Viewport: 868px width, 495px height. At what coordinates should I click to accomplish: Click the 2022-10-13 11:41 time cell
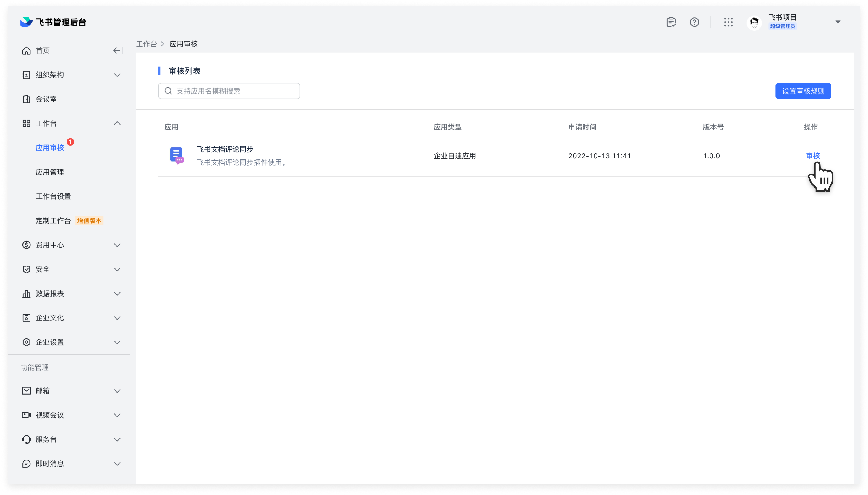pyautogui.click(x=600, y=156)
